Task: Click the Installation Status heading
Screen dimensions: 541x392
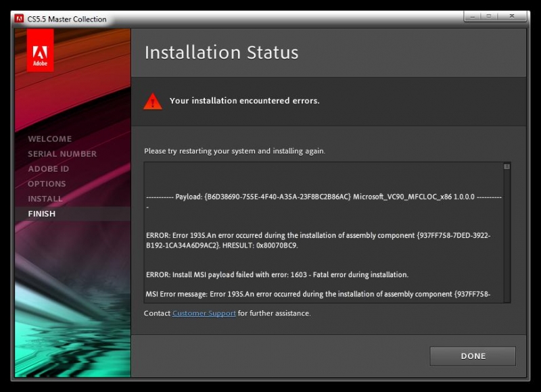Action: (x=221, y=53)
